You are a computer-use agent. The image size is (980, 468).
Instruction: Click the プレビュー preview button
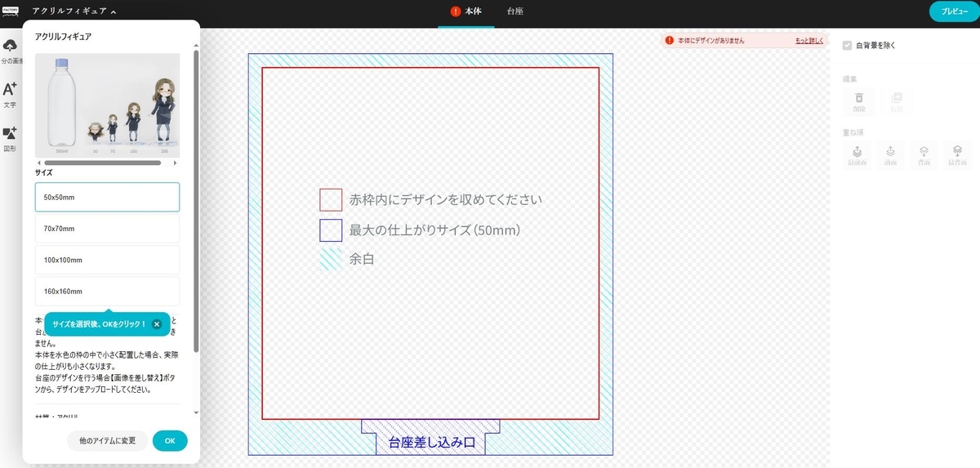954,11
